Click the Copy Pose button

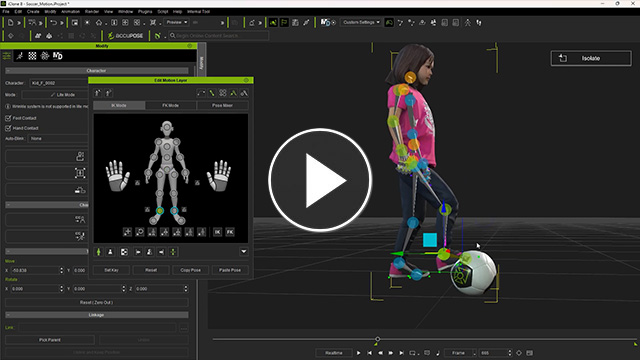190,270
